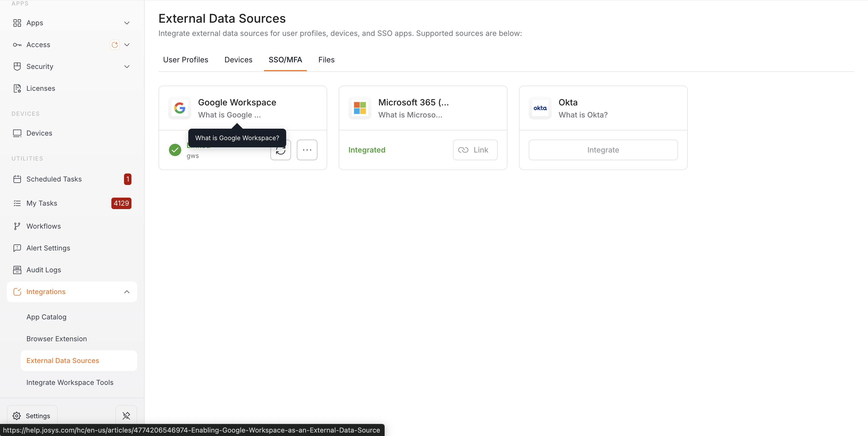Open 'What is Microso...' help link
The height and width of the screenshot is (436, 868).
point(410,115)
